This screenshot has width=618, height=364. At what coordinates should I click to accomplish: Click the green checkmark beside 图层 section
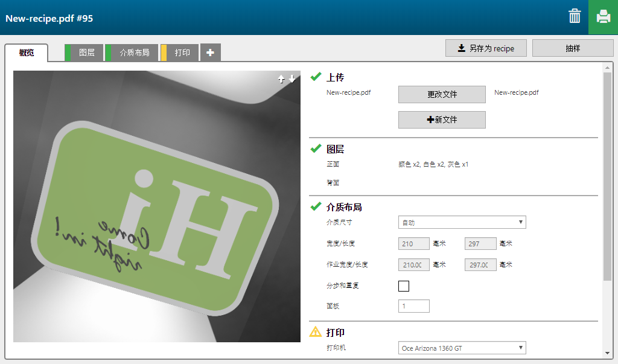click(316, 148)
